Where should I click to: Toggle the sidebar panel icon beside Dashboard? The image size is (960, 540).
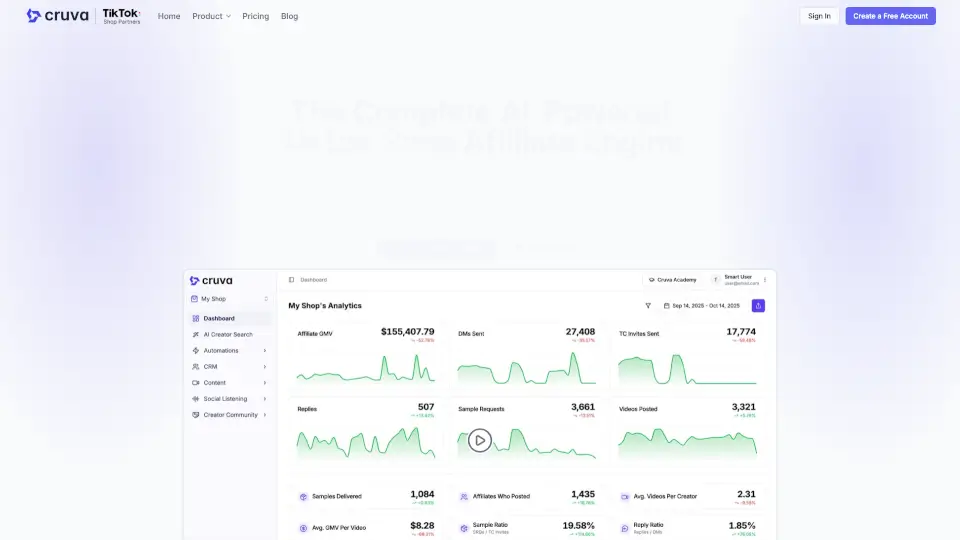(292, 280)
